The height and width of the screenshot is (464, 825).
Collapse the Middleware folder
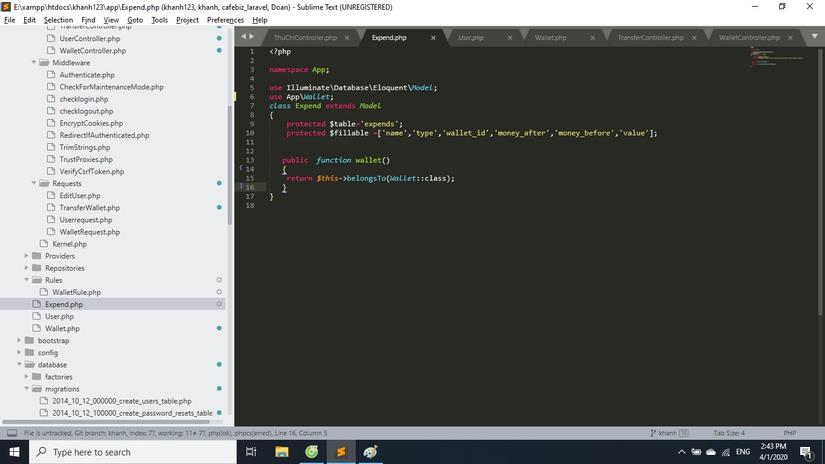(34, 63)
